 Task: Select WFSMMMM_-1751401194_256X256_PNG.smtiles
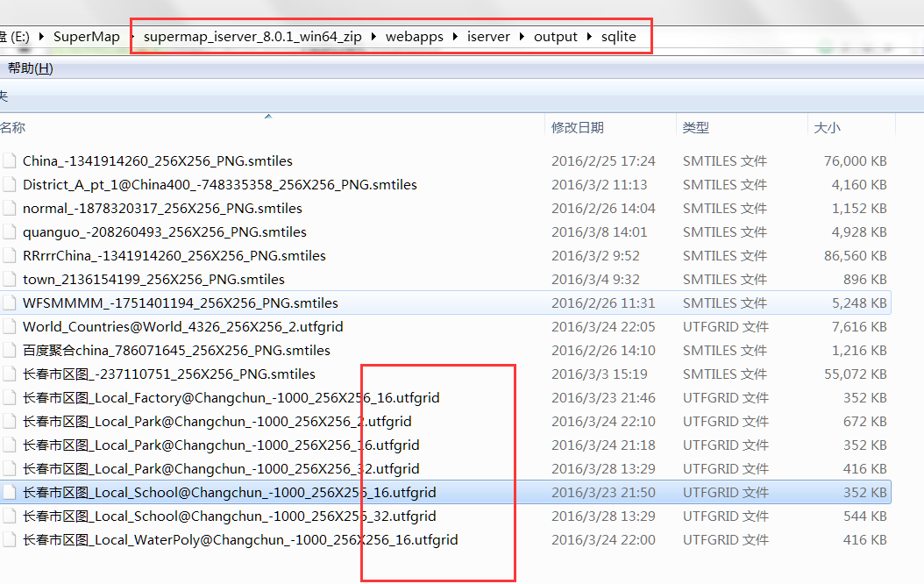181,303
